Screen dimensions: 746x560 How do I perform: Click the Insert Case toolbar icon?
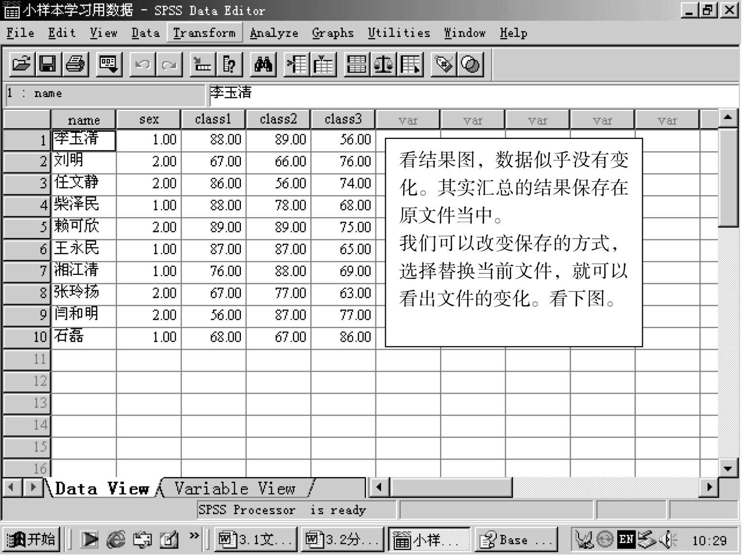297,64
